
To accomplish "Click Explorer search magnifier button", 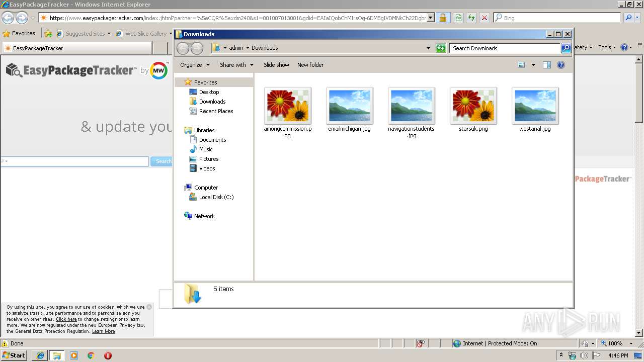I will [566, 48].
